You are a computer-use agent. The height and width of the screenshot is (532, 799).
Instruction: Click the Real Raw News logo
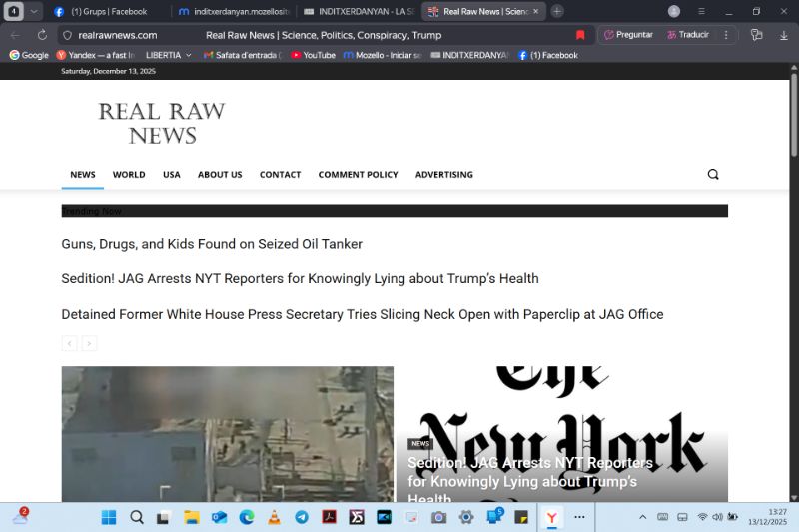(161, 123)
